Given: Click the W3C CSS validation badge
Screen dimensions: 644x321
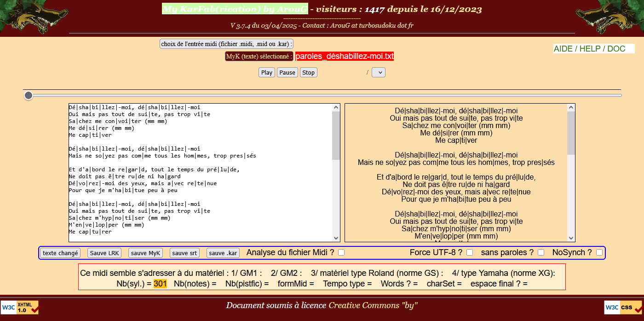Looking at the screenshot, I should coord(623,307).
